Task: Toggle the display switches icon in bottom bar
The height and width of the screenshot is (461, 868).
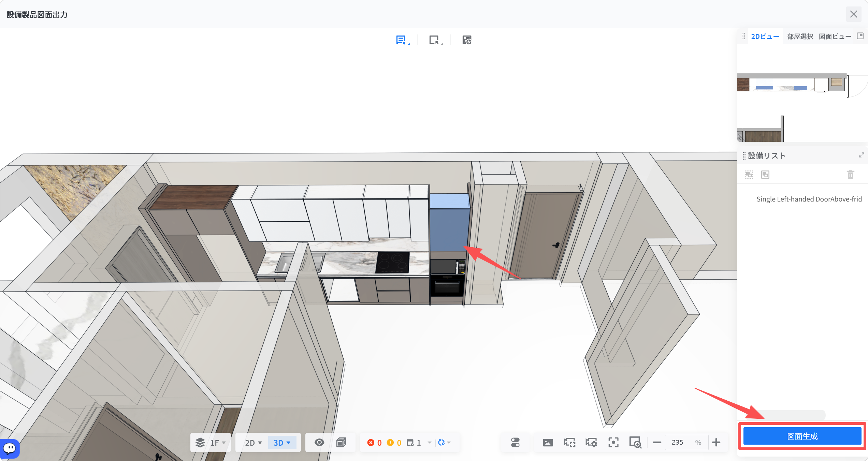Action: pyautogui.click(x=515, y=443)
